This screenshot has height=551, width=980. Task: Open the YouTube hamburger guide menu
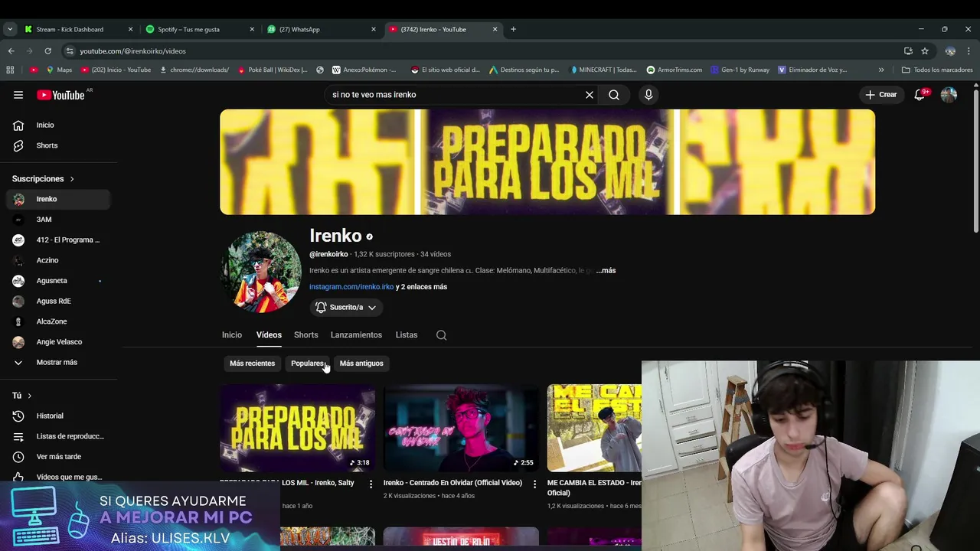pyautogui.click(x=18, y=95)
